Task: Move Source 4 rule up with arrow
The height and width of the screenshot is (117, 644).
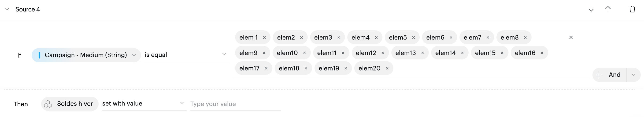Action: (608, 9)
